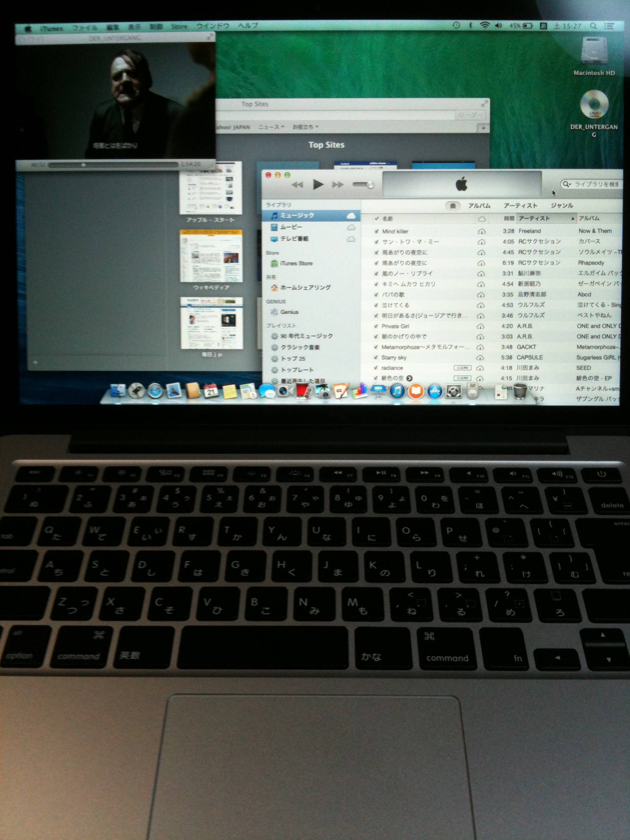
Task: Launch Safari from the Dock
Action: [x=155, y=391]
